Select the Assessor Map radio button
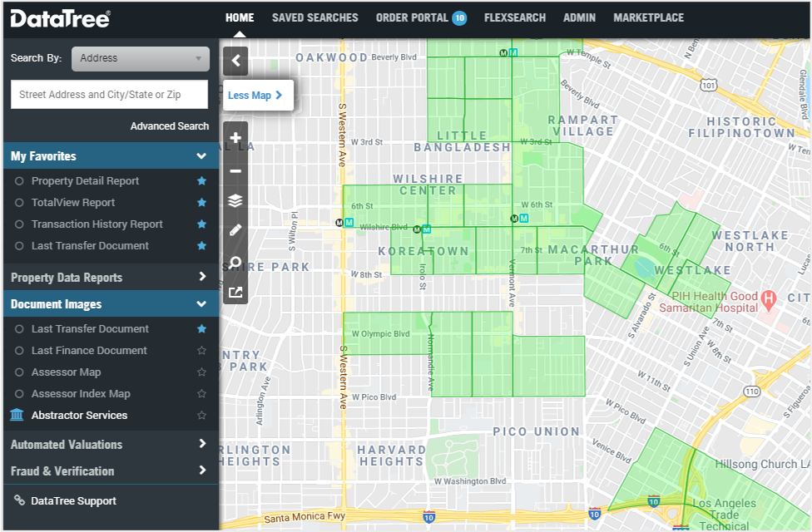This screenshot has height=532, width=812. click(19, 372)
